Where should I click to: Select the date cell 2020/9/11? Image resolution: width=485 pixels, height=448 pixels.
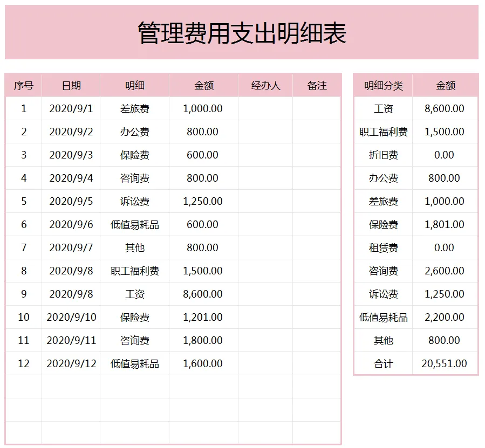71,340
